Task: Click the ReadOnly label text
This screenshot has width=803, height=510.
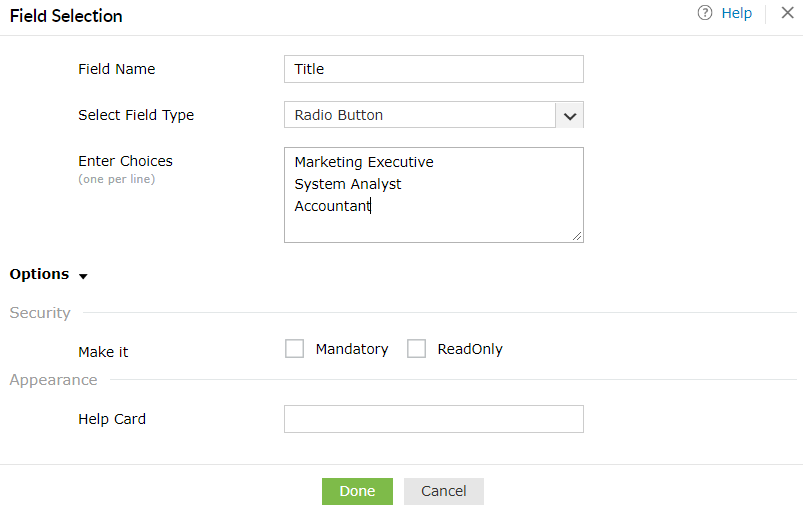Action: [470, 349]
